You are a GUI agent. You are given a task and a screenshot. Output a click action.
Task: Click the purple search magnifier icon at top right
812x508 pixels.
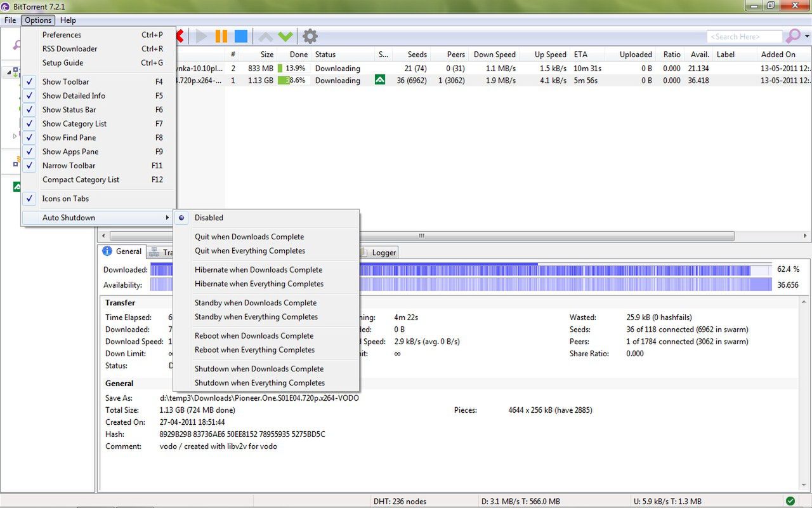point(793,36)
